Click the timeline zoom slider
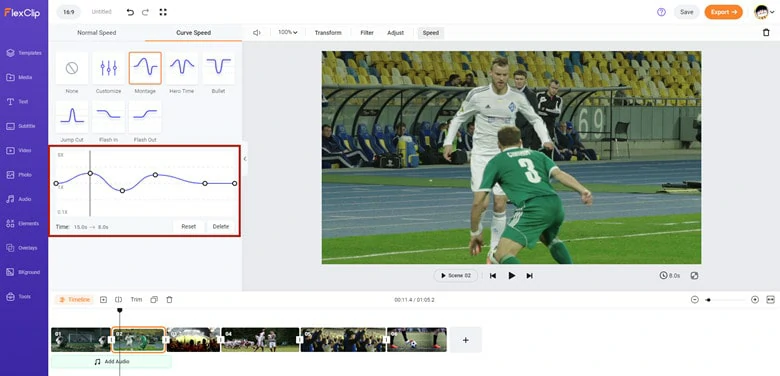Image resolution: width=780 pixels, height=376 pixels. pos(725,299)
